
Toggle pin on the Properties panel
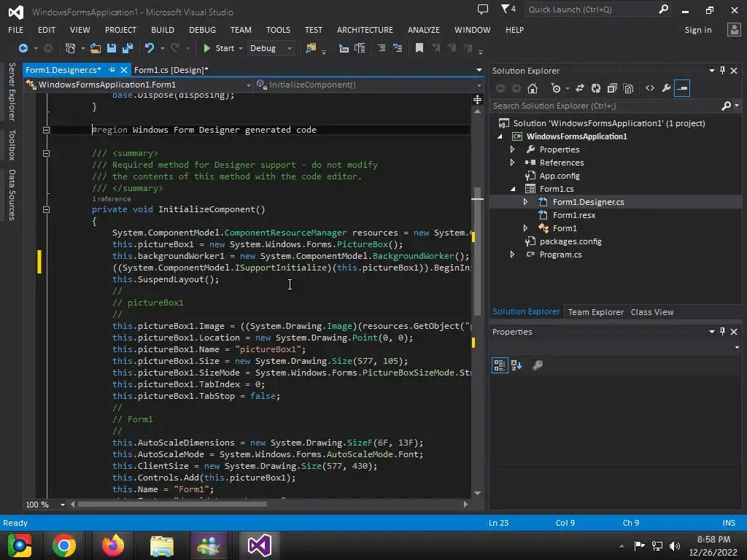(723, 332)
